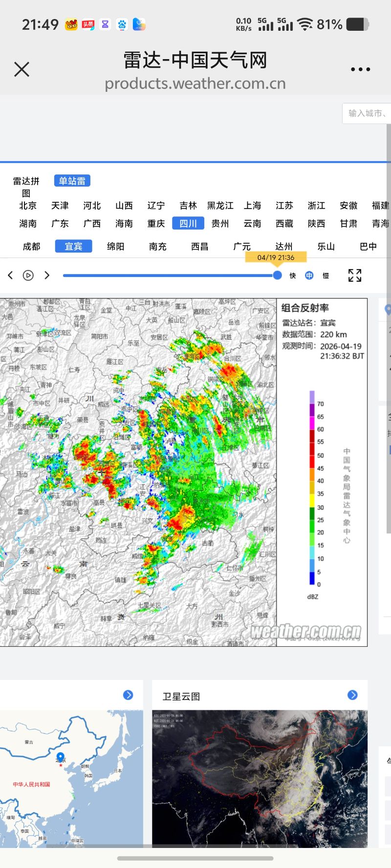The height and width of the screenshot is (868, 391).
Task: Set playback speed to 中 (medium)
Action: [x=309, y=276]
